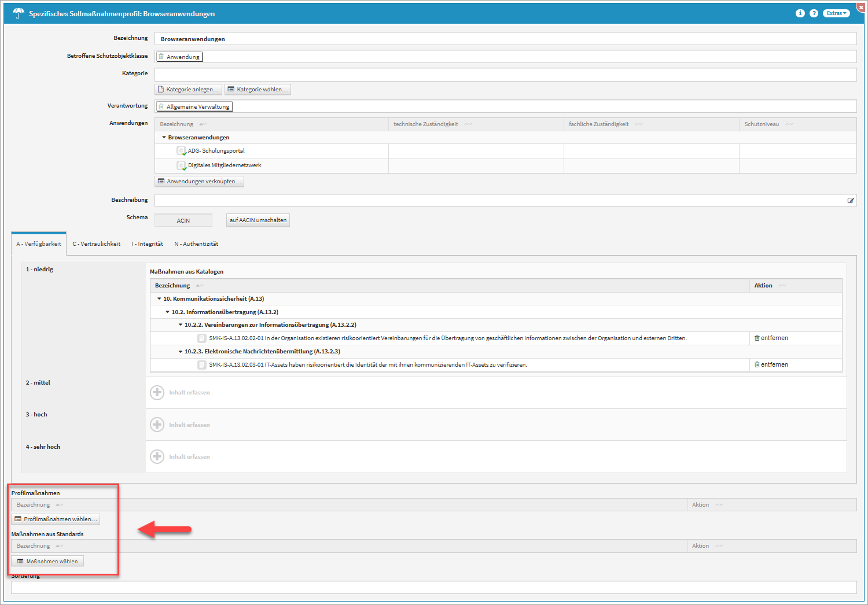Tick checkbox for SMK-IS-A.13.02.02-01 measure

coord(201,338)
